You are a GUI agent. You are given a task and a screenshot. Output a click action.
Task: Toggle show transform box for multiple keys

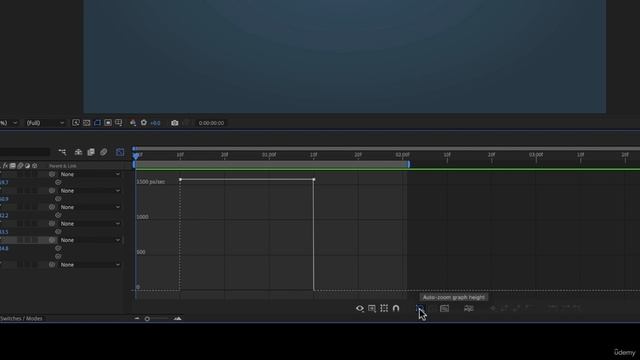384,308
